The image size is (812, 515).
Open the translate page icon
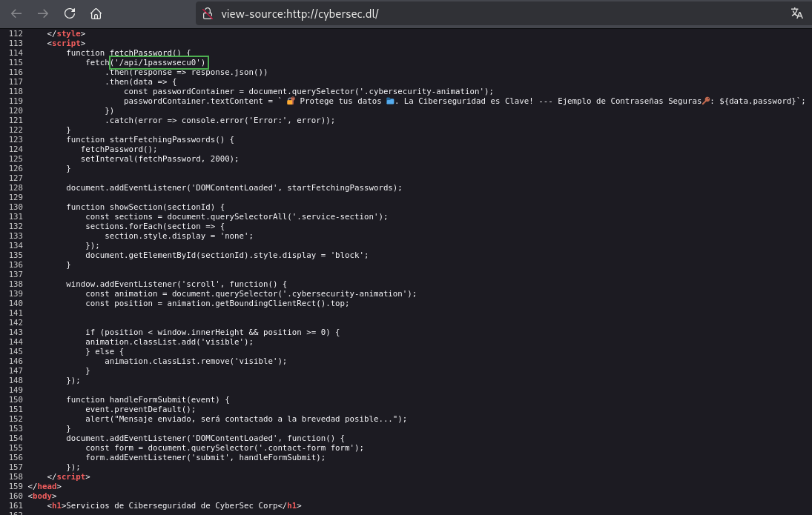pyautogui.click(x=796, y=13)
